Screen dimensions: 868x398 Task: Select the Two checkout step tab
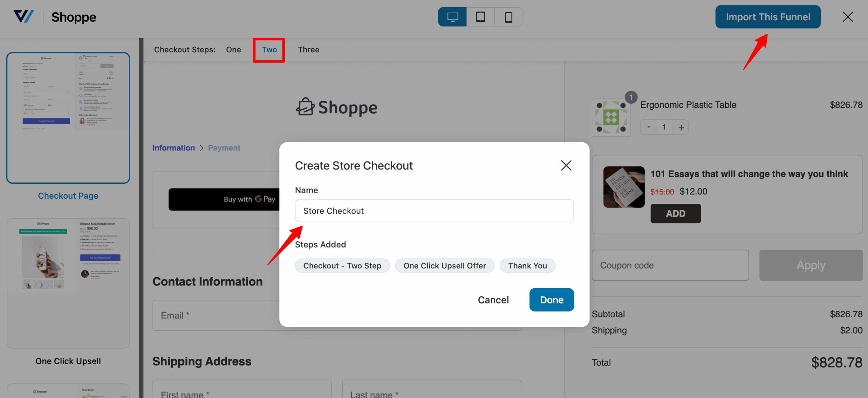[269, 50]
